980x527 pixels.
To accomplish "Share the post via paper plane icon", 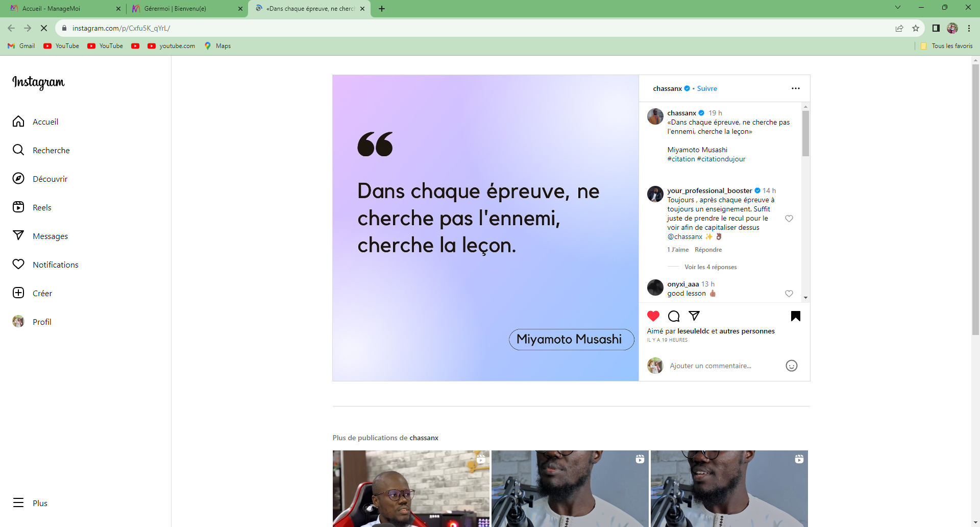I will point(694,316).
